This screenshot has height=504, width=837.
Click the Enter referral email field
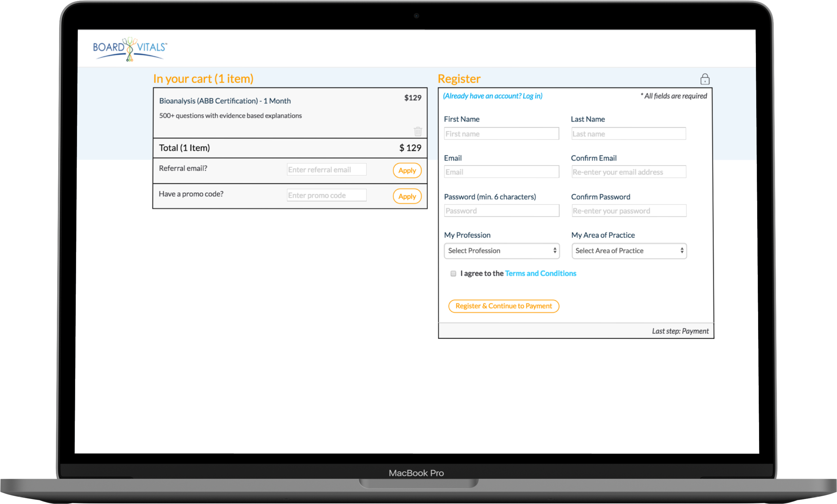pos(326,169)
